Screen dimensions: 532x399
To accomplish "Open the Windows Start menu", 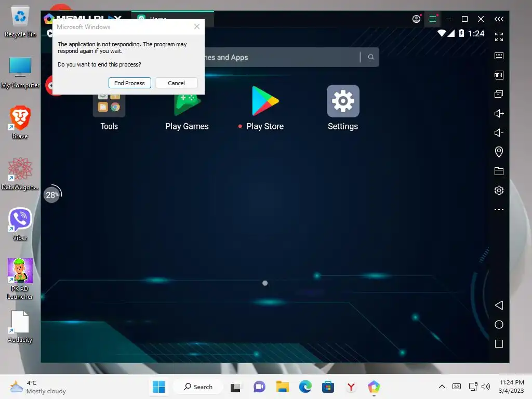I will tap(158, 387).
